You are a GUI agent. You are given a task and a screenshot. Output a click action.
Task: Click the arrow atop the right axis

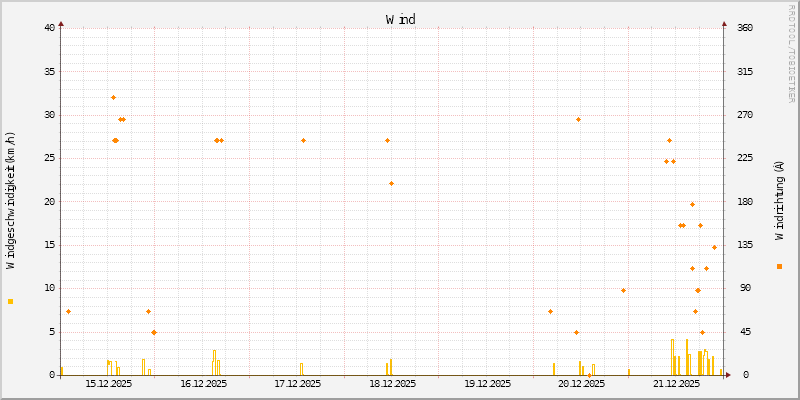(x=724, y=22)
